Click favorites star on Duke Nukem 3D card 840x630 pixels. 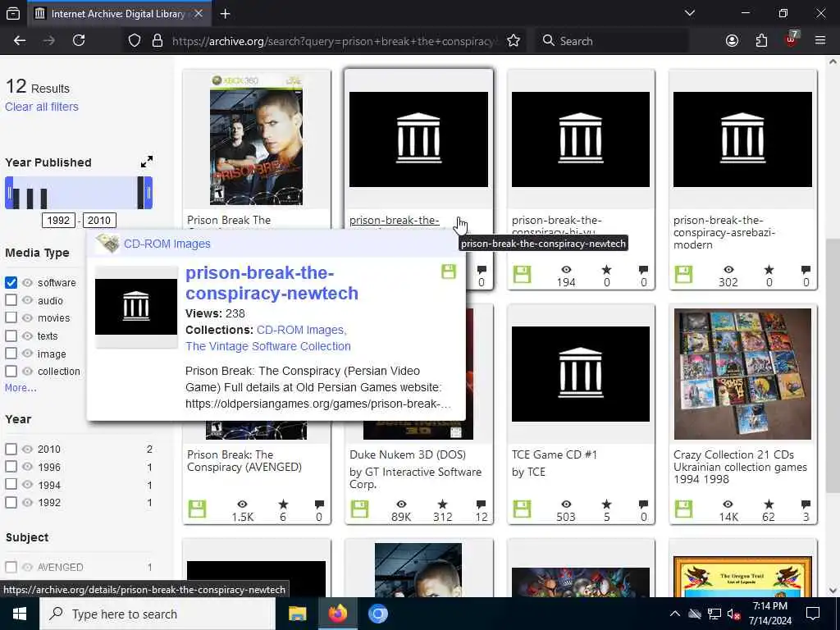[442, 504]
